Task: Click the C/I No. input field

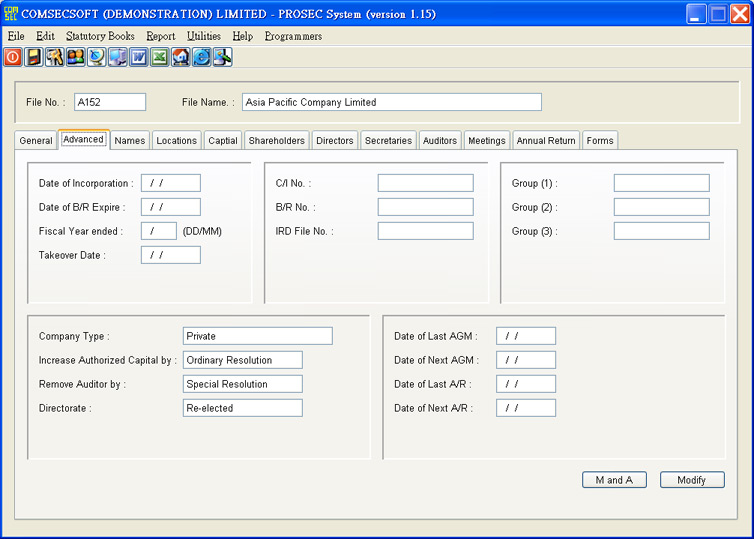Action: 425,183
